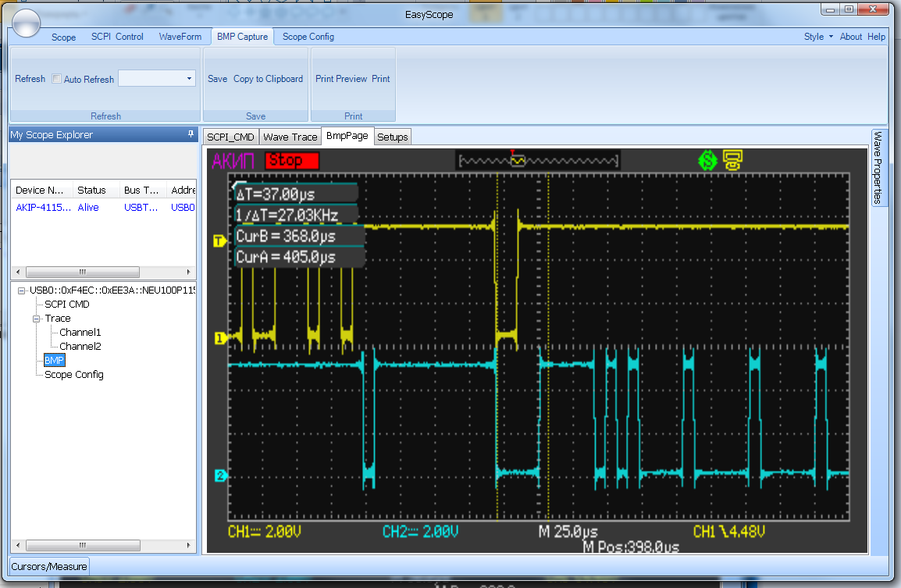Switch to the SCPI_CMD page tab

coord(230,137)
